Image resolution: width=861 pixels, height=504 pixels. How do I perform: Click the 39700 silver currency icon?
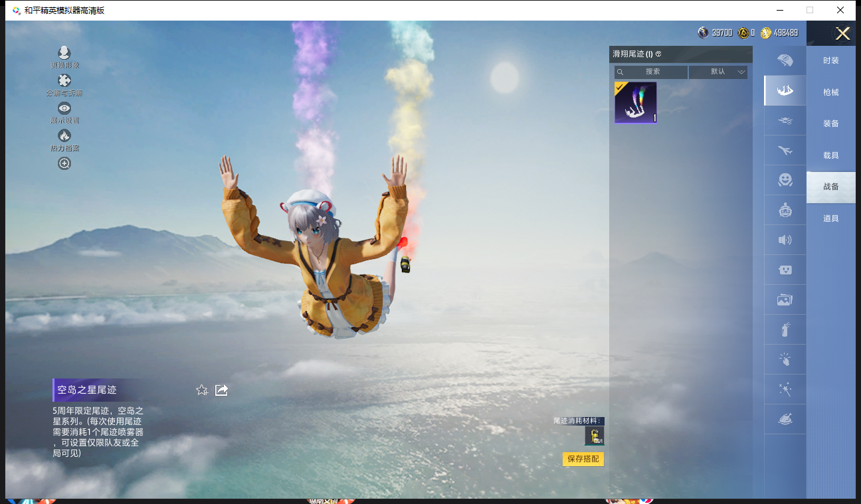tap(703, 33)
